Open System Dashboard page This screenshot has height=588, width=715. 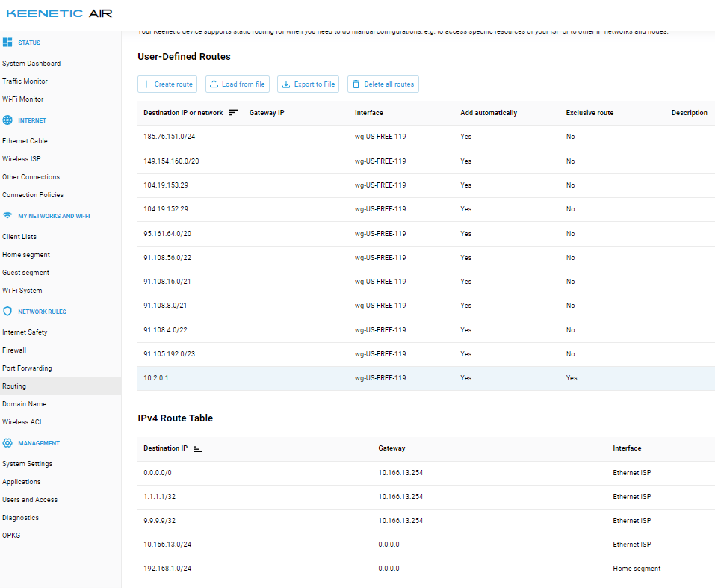coord(31,64)
